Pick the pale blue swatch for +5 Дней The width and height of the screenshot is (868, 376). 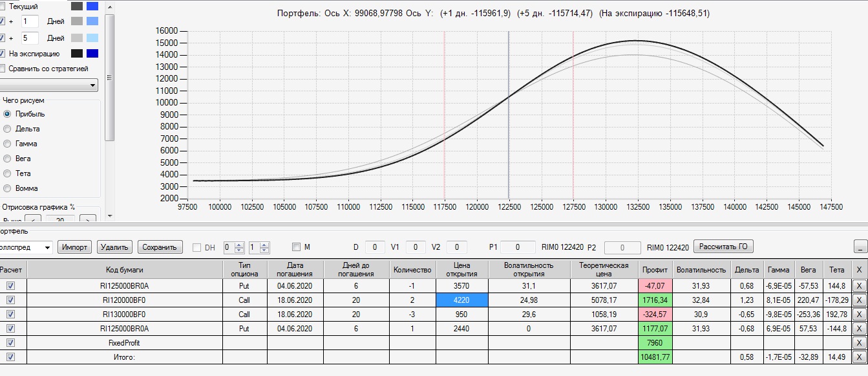pyautogui.click(x=92, y=38)
